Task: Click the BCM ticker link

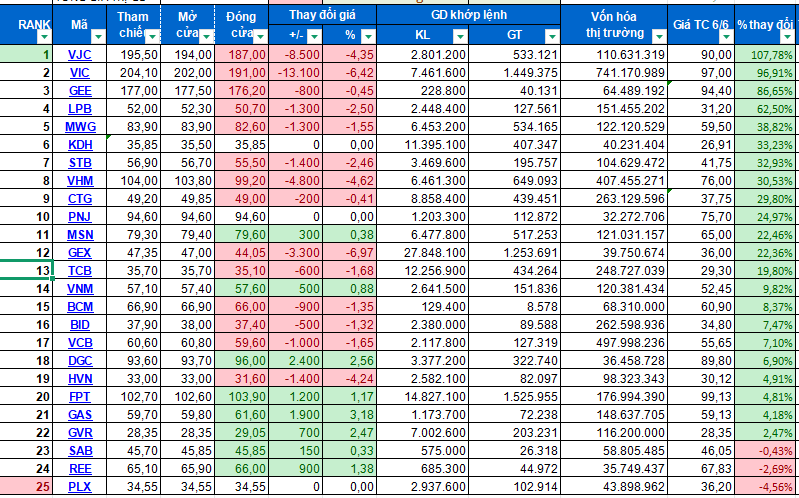Action: point(80,307)
